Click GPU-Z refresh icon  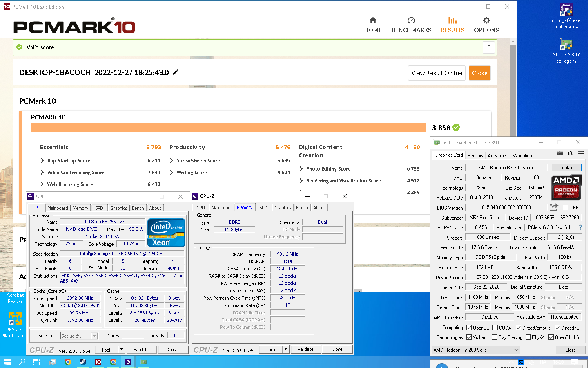570,153
